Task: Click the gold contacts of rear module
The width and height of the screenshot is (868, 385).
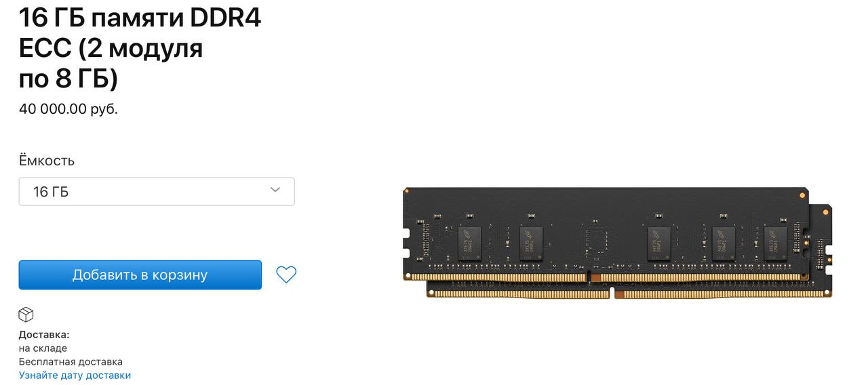Action: click(x=629, y=293)
